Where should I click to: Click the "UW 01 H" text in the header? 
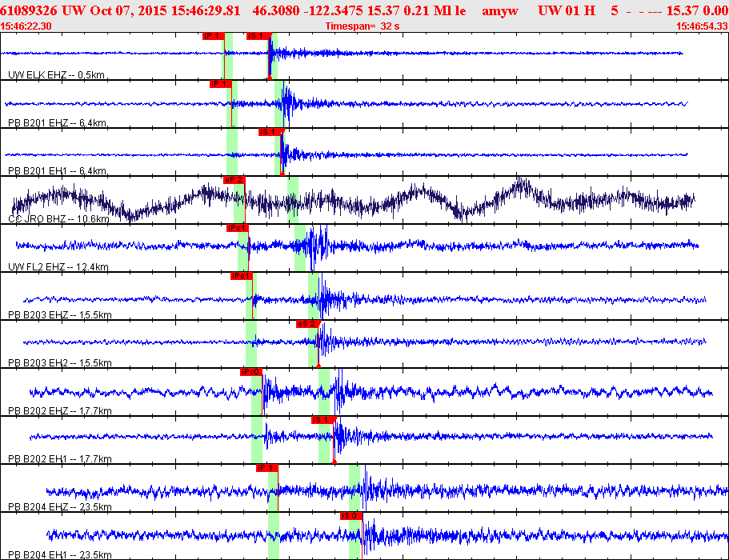click(x=567, y=10)
